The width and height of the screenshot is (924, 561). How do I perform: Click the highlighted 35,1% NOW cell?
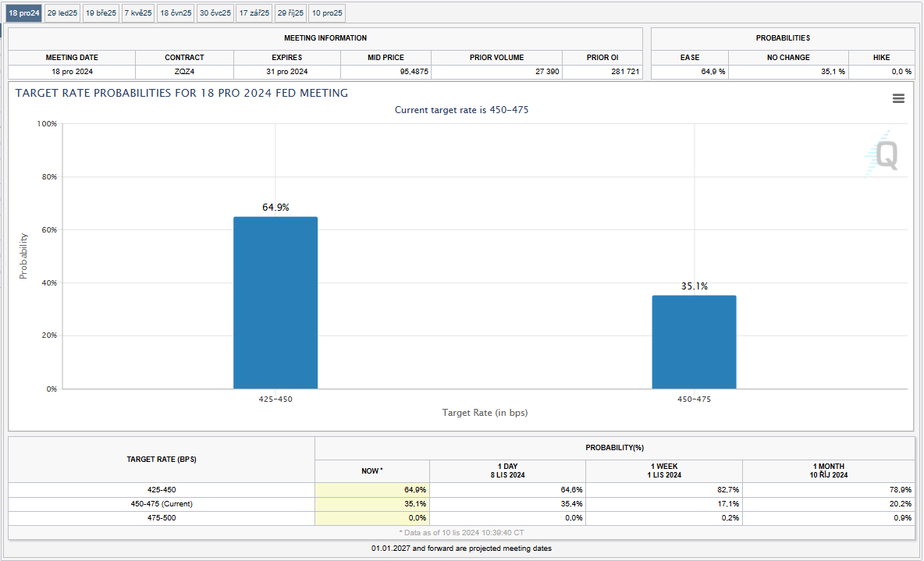tap(372, 504)
